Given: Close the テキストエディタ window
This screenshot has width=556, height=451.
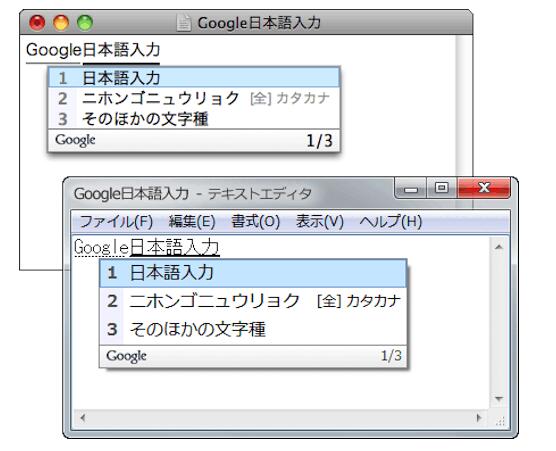Looking at the screenshot, I should [484, 188].
